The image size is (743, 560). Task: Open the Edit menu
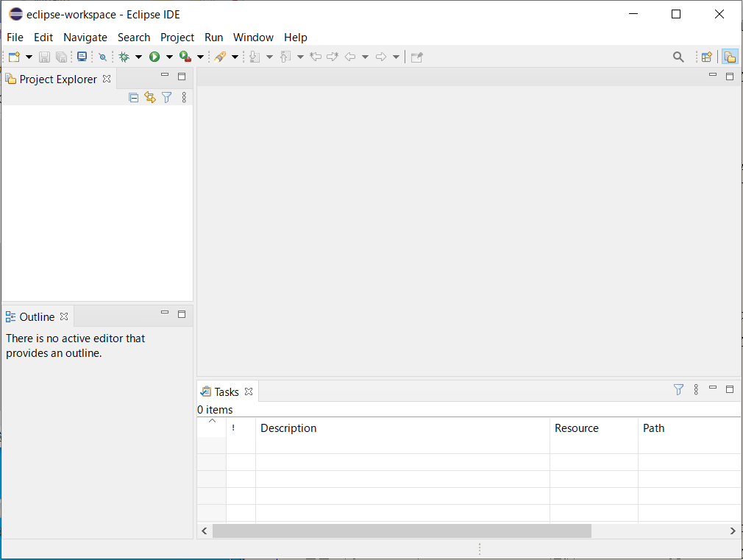pos(43,38)
